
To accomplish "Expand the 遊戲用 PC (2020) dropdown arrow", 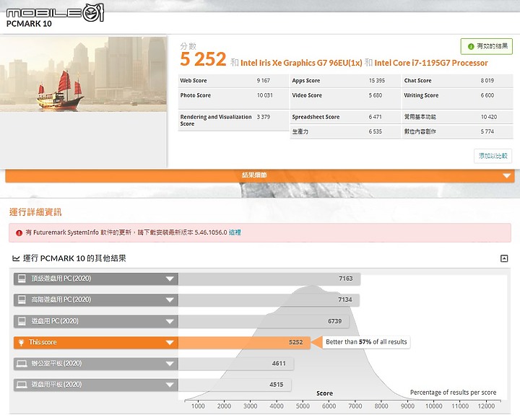I will 170,321.
